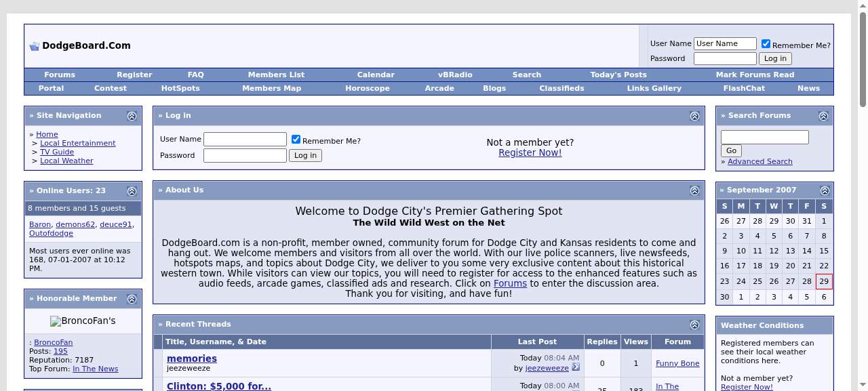Open the Forums menu item
Screen dimensions: 868x391
coord(60,75)
